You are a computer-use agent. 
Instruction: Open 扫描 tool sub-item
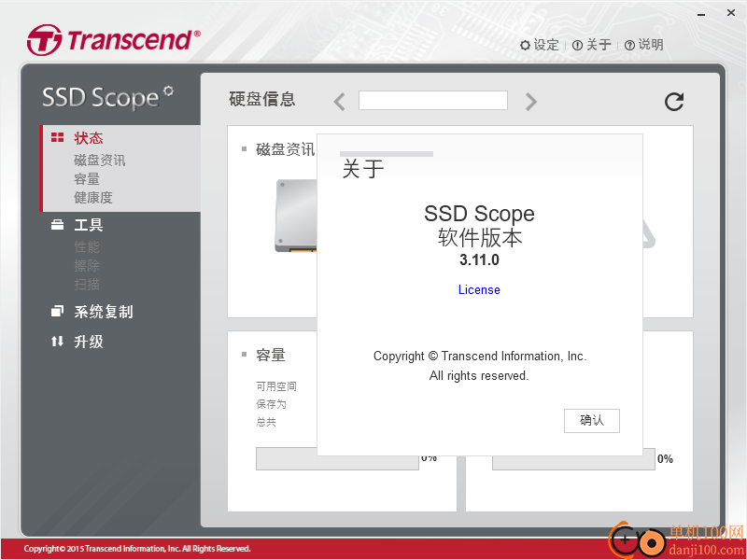87,285
